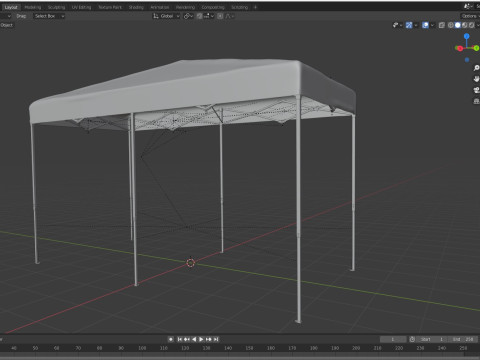Screen dimensions: 480x360
Task: Open the overlays settings dropdown arrow
Action: tap(432, 25)
